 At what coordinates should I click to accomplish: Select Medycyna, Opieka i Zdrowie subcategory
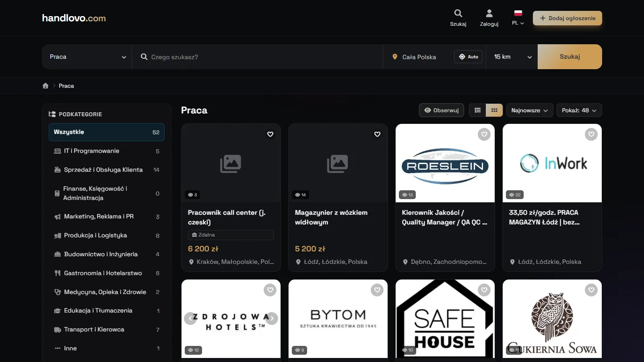107,292
